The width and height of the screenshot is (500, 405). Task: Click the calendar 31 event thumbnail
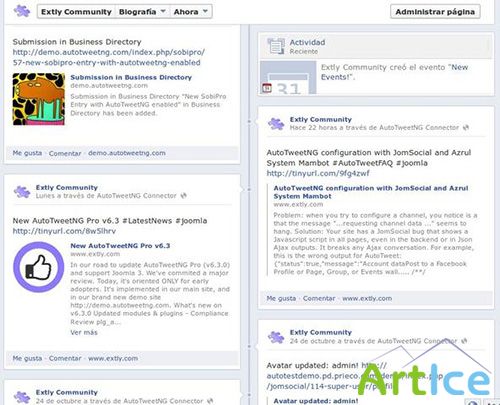coord(288,77)
